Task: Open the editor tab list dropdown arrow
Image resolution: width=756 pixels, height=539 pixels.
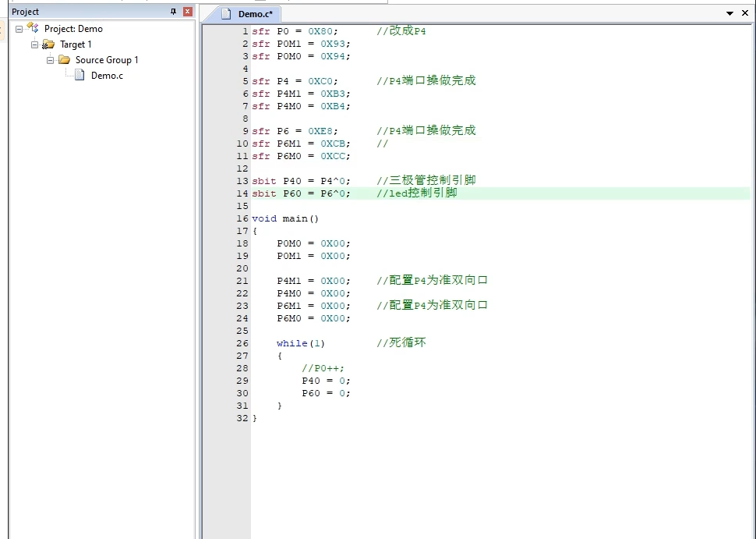Action: pyautogui.click(x=730, y=14)
